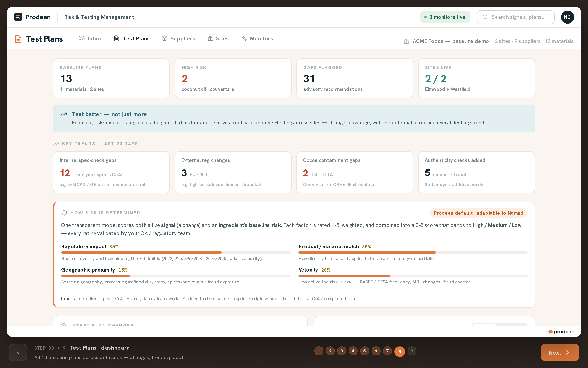This screenshot has width=588, height=368.
Task: Click the active step 8 dot
Action: click(x=400, y=351)
